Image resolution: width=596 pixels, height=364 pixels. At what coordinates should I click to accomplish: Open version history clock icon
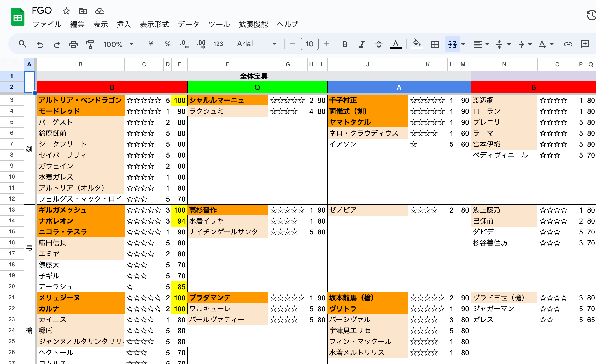pos(591,15)
